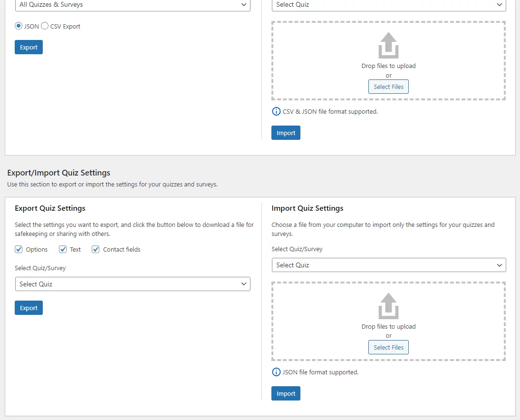
Task: Open the top Select Quiz dropdown above CSV upload area
Action: click(x=389, y=5)
